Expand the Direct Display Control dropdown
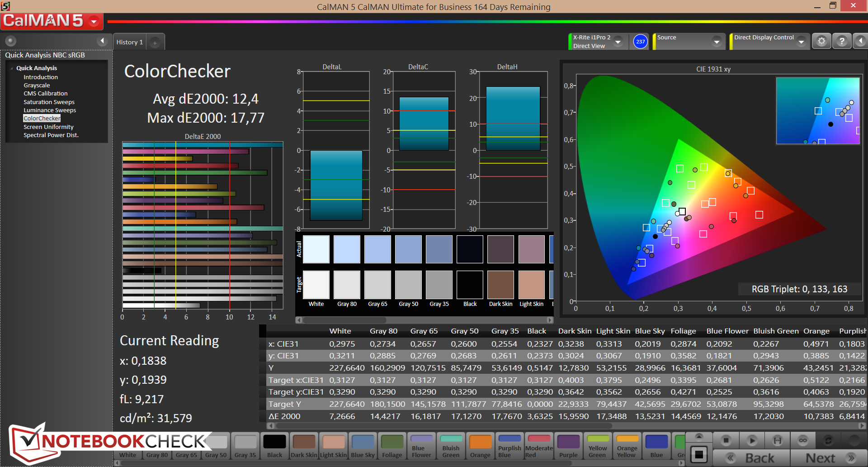 pos(801,42)
